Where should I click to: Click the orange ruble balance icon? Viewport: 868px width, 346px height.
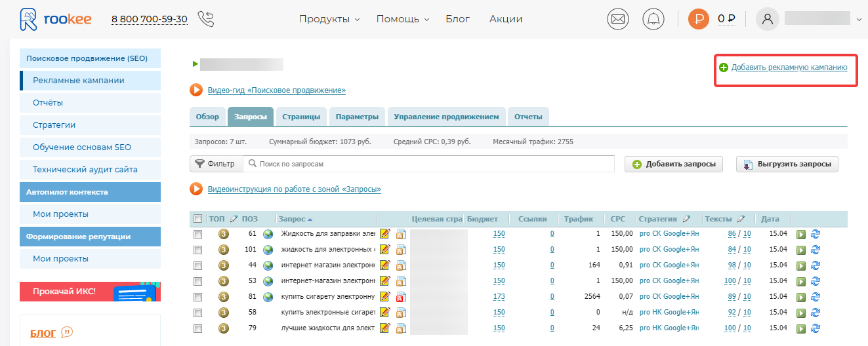click(699, 18)
